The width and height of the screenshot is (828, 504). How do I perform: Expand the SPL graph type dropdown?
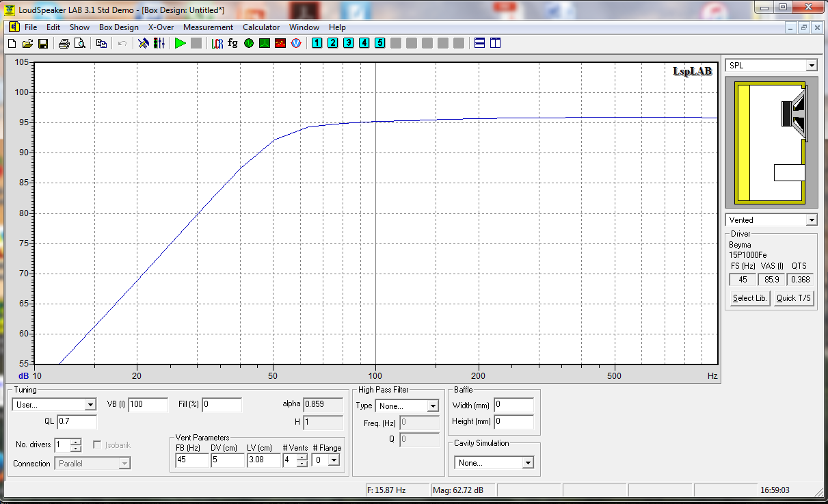pyautogui.click(x=811, y=66)
